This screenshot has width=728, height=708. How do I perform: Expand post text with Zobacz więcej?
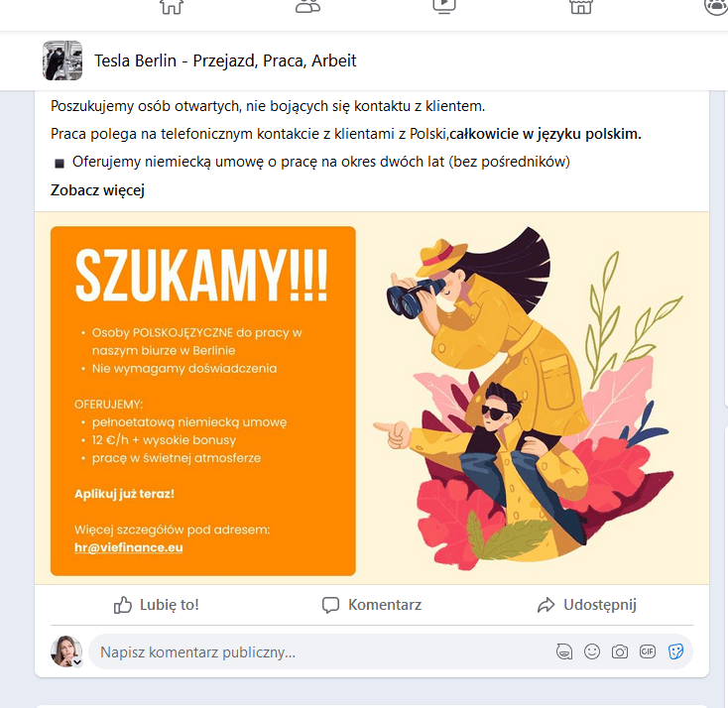[97, 189]
